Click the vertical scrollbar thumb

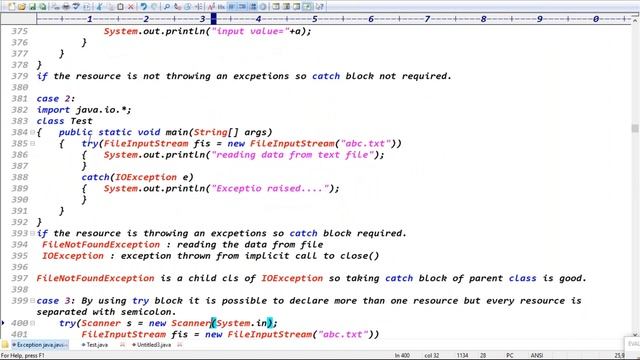pos(635,128)
